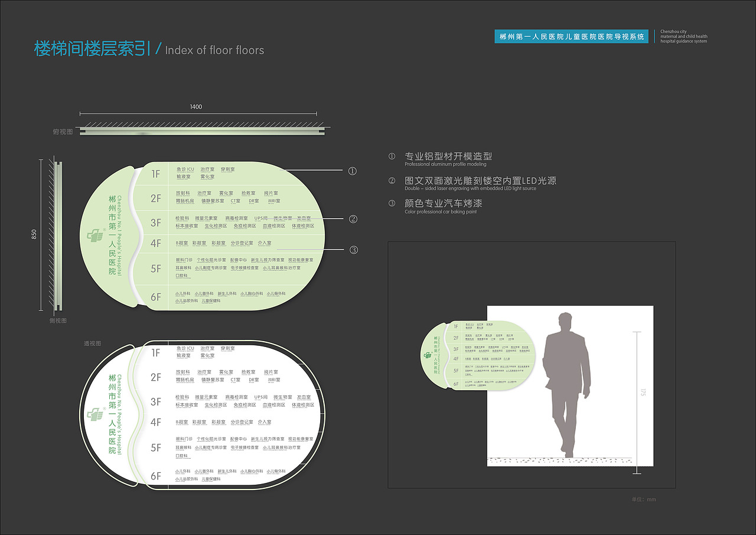Screen dimensions: 756x535
Task: Click '儿童保健科' on the green sign
Action: [x=211, y=301]
